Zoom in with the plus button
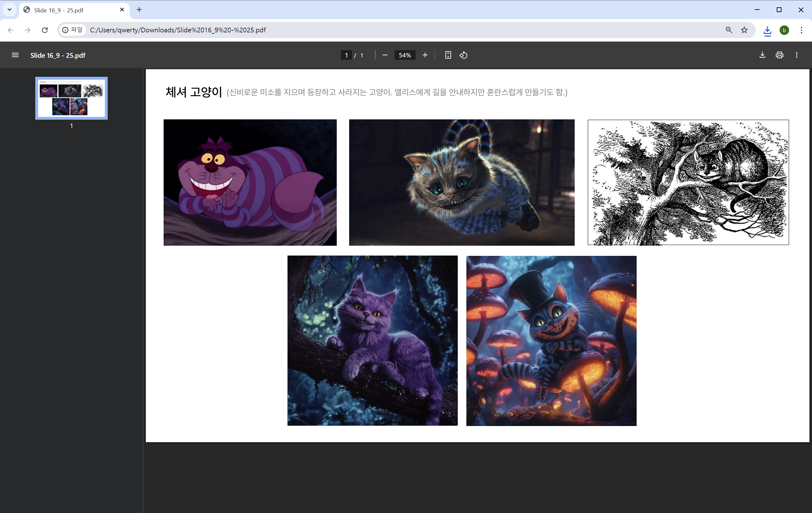This screenshot has width=812, height=513. click(425, 55)
